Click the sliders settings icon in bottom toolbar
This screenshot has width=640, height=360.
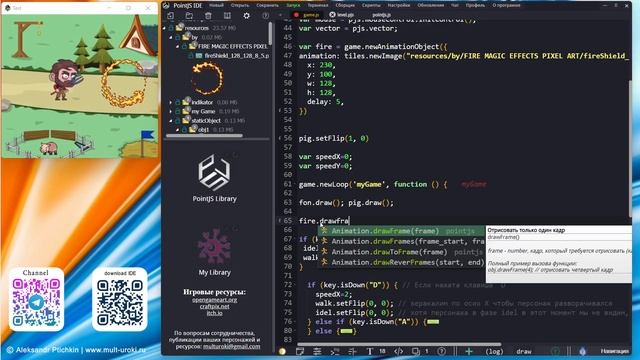pyautogui.click(x=317, y=351)
